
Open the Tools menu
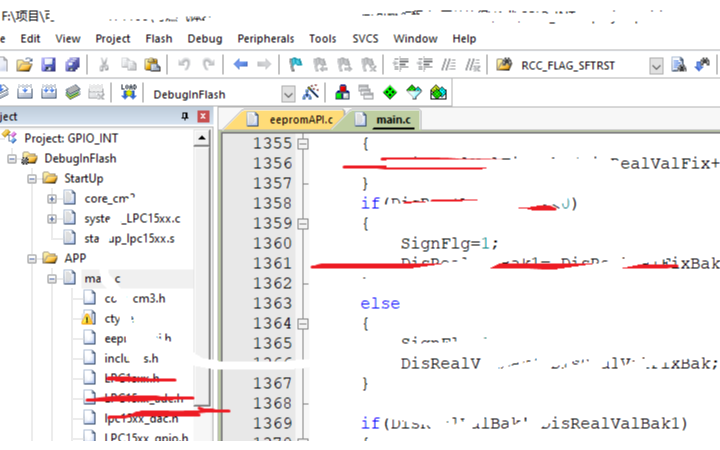tap(323, 39)
